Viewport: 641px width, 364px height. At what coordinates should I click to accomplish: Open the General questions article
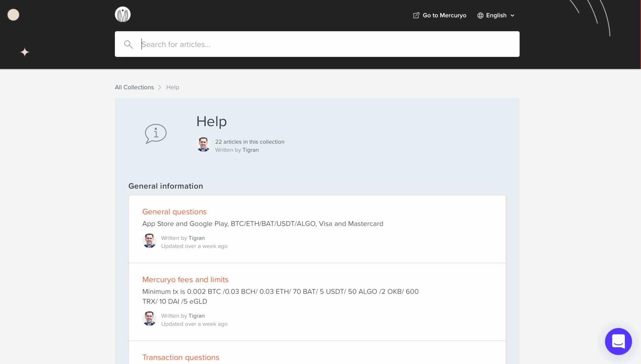tap(174, 212)
